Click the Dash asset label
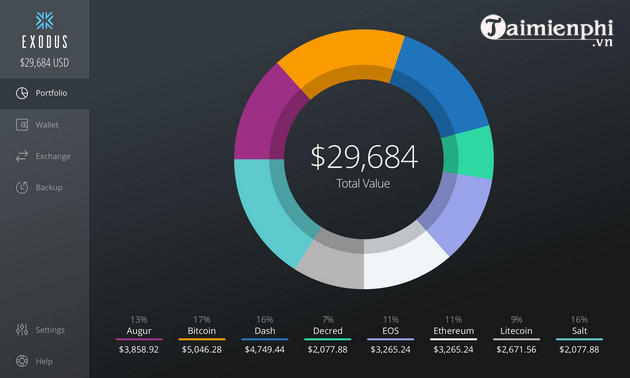Image resolution: width=630 pixels, height=378 pixels. [265, 331]
